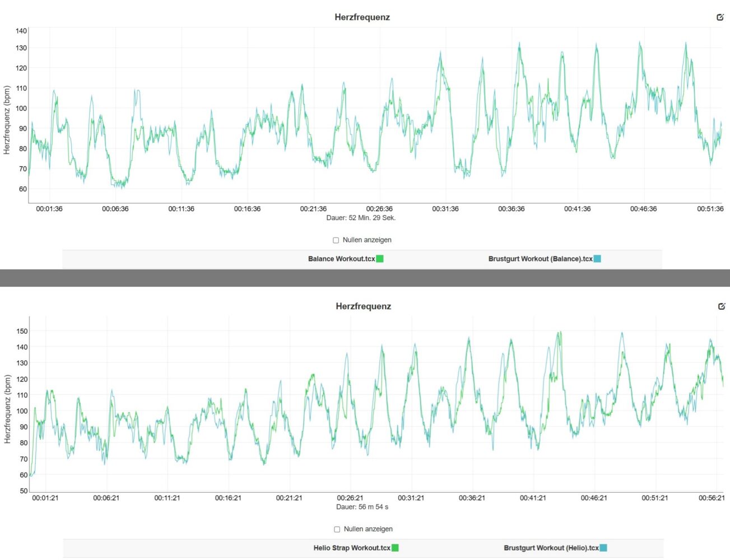The width and height of the screenshot is (730, 560).
Task: Click the 00:51:36 tick on top chart
Action: (x=710, y=209)
